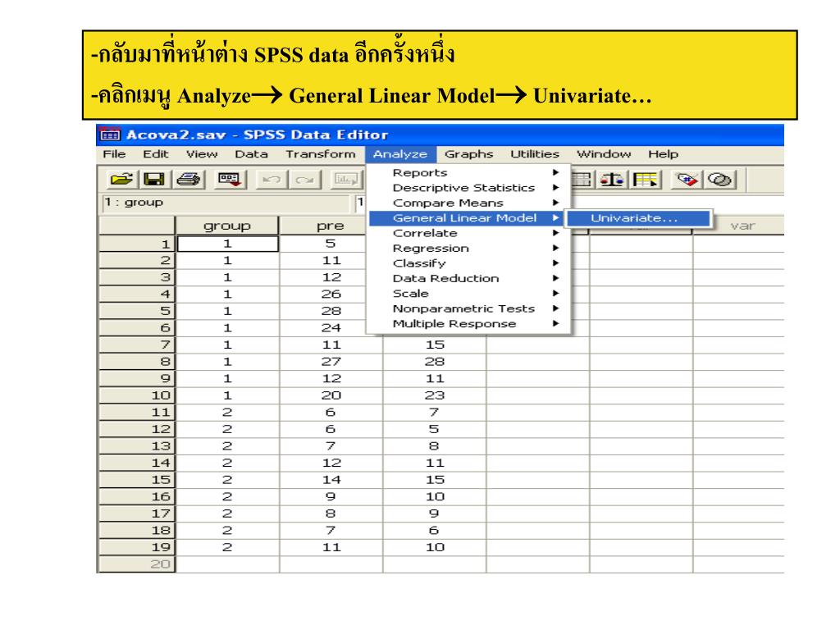
Task: Expand the Nonparametric Tests submenu
Action: pyautogui.click(x=468, y=308)
